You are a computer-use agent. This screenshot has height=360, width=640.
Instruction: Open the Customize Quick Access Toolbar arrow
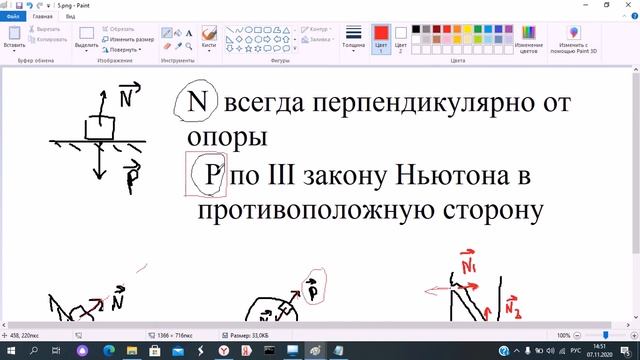[x=49, y=6]
